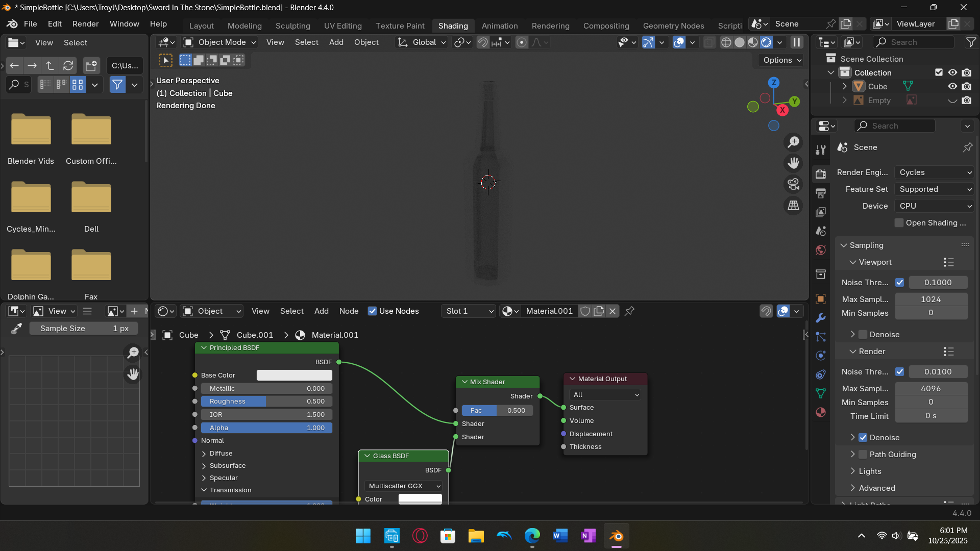
Task: Open the View Layer properties tab
Action: point(821,212)
